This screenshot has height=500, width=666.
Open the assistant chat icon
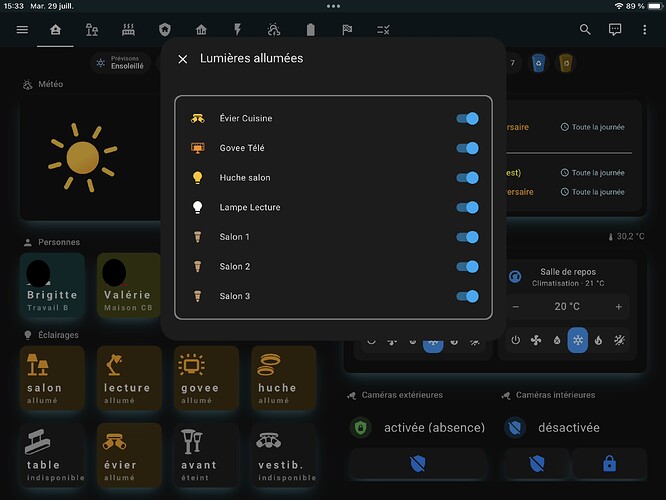pyautogui.click(x=615, y=30)
